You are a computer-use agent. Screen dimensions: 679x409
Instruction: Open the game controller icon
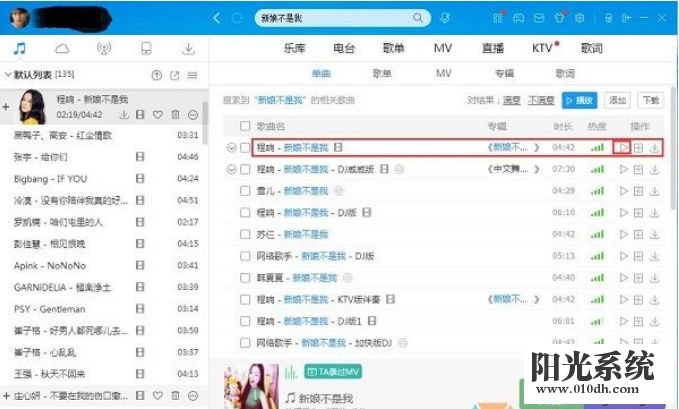518,18
